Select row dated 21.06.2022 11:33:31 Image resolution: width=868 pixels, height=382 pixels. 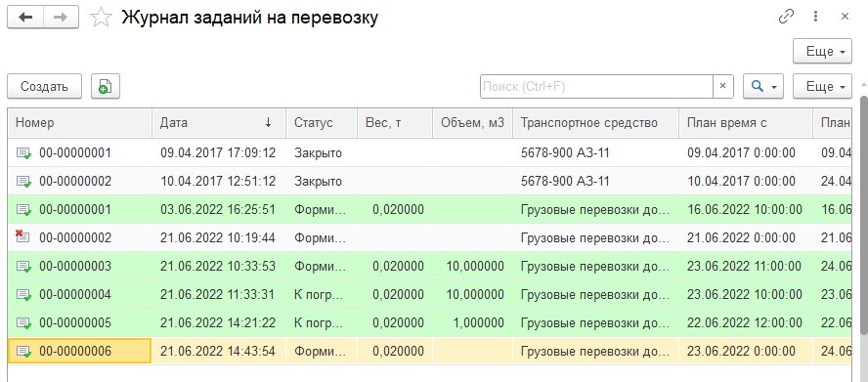(429, 294)
